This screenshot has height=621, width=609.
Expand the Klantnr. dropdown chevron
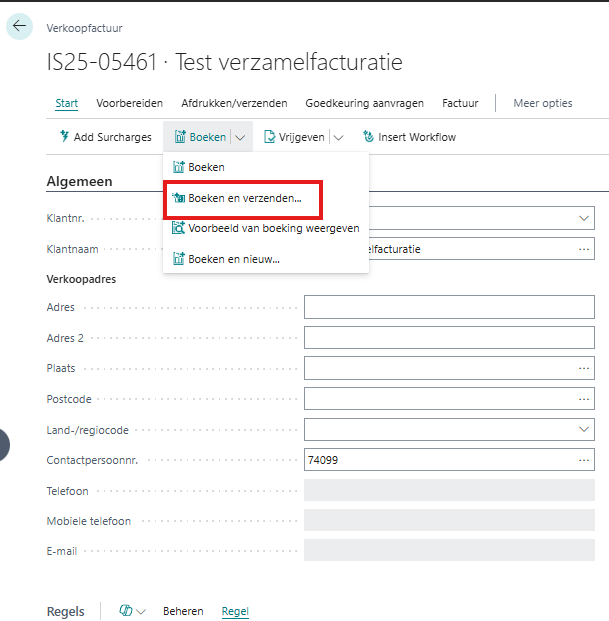(584, 218)
